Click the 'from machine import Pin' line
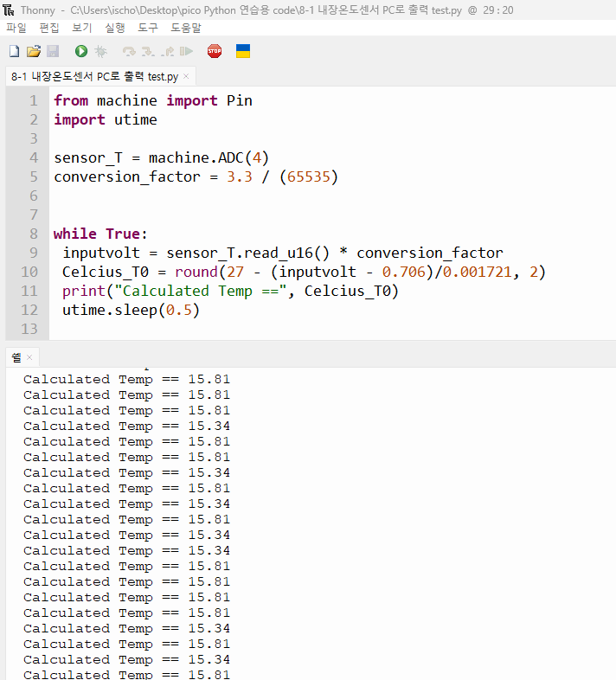This screenshot has width=616, height=680. (152, 100)
